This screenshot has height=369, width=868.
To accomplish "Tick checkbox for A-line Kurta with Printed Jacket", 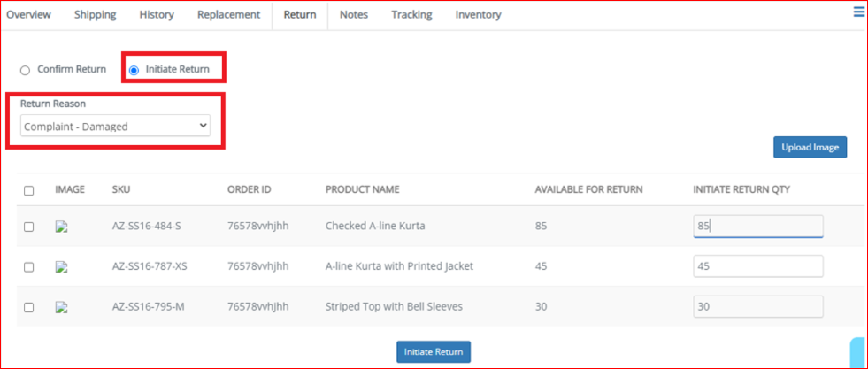I will coord(29,267).
